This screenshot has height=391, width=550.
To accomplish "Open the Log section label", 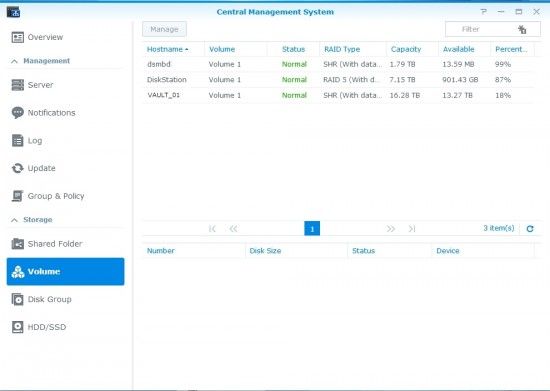I will (35, 141).
